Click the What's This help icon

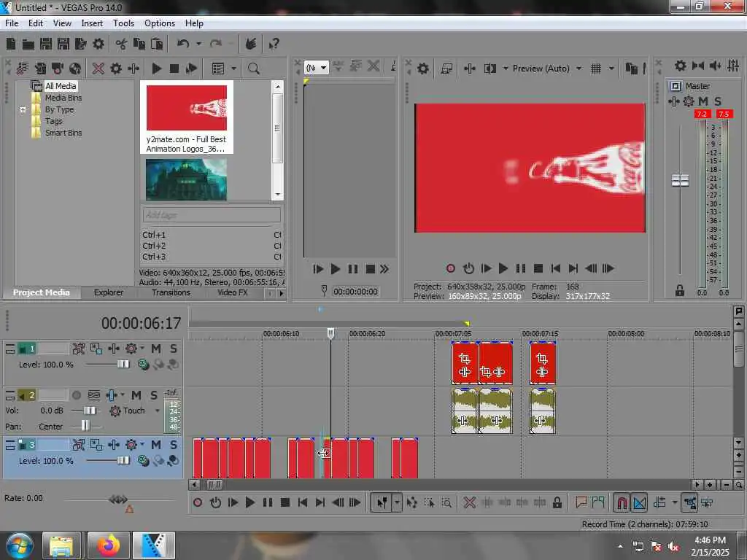274,44
